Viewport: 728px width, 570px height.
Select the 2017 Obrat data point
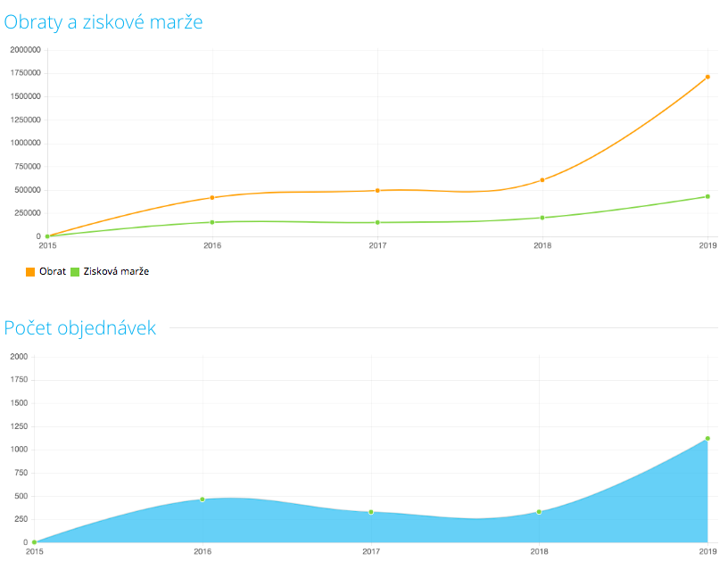point(377,191)
